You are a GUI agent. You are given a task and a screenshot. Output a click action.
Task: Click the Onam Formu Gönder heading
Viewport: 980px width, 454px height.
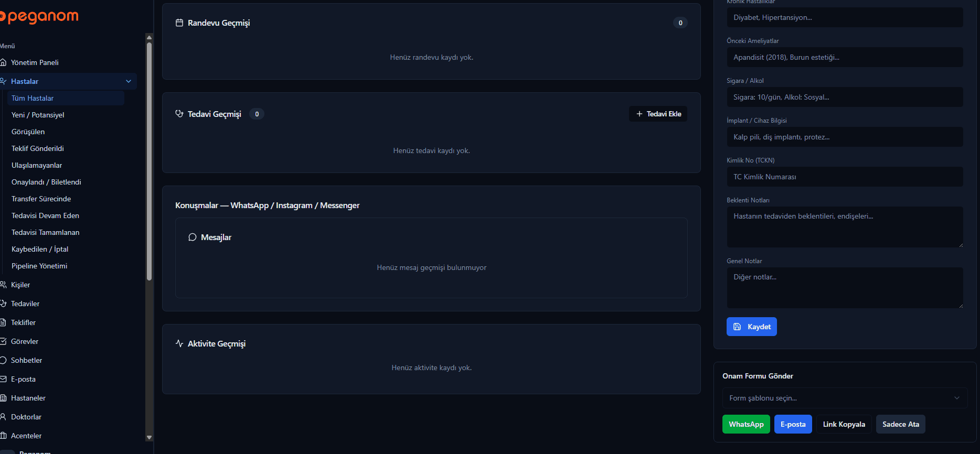(x=758, y=376)
